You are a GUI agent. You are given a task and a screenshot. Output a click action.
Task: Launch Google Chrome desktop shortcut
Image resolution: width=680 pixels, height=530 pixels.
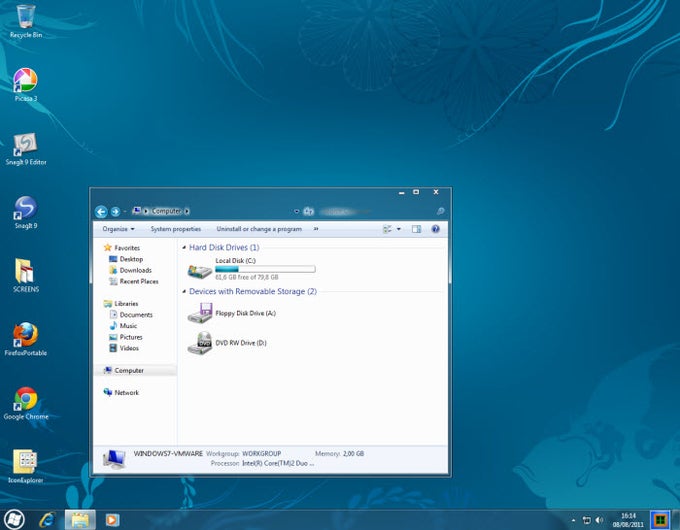tap(26, 403)
